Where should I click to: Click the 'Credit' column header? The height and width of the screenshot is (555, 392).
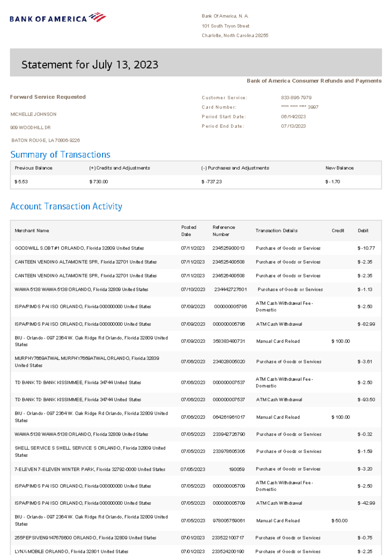pyautogui.click(x=338, y=231)
